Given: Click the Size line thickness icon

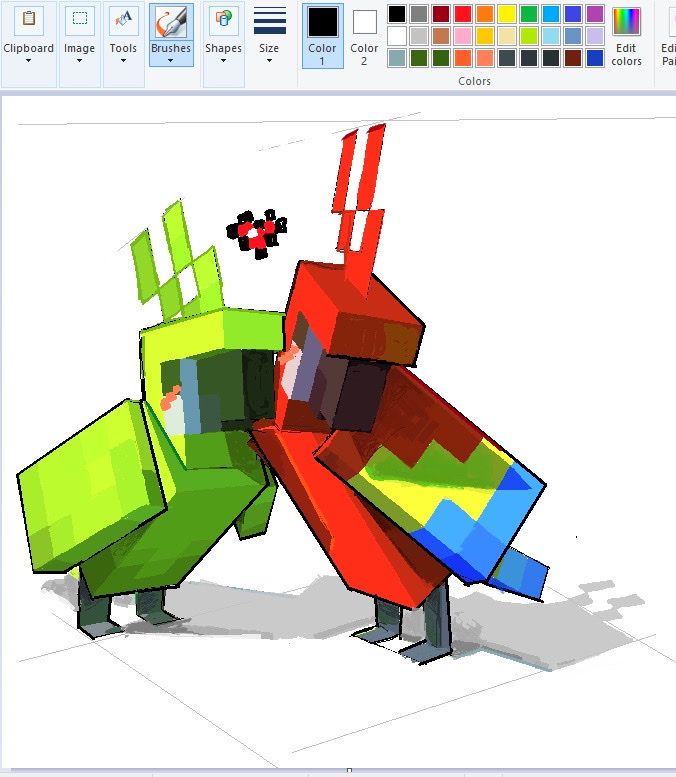Looking at the screenshot, I should pyautogui.click(x=270, y=21).
